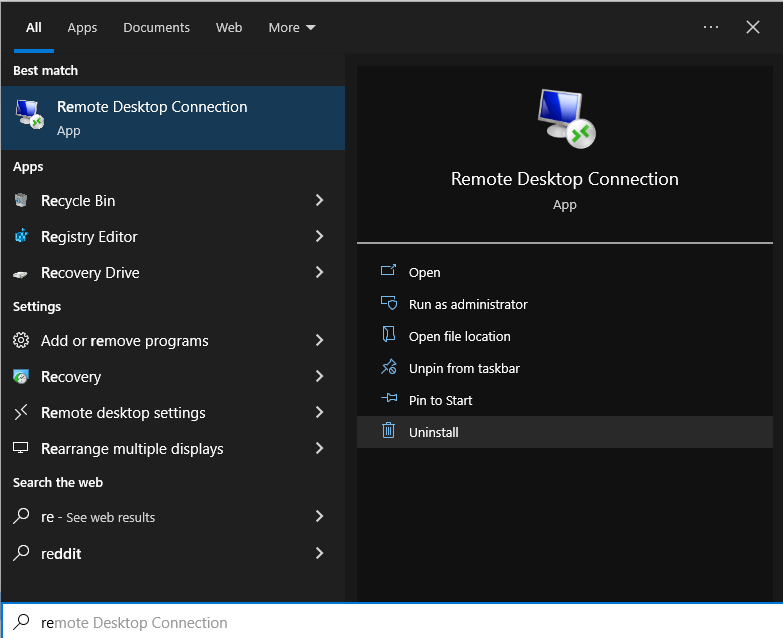Click the search icon beside reddit
Image resolution: width=783 pixels, height=638 pixels.
click(21, 553)
